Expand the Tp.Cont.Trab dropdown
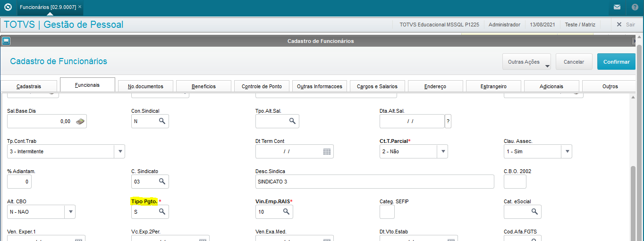Image resolution: width=644 pixels, height=241 pixels. [120, 151]
